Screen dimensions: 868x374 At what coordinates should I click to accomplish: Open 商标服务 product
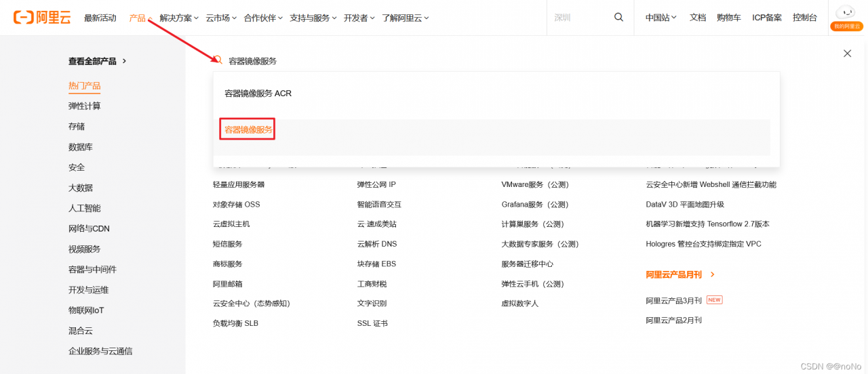pyautogui.click(x=228, y=264)
